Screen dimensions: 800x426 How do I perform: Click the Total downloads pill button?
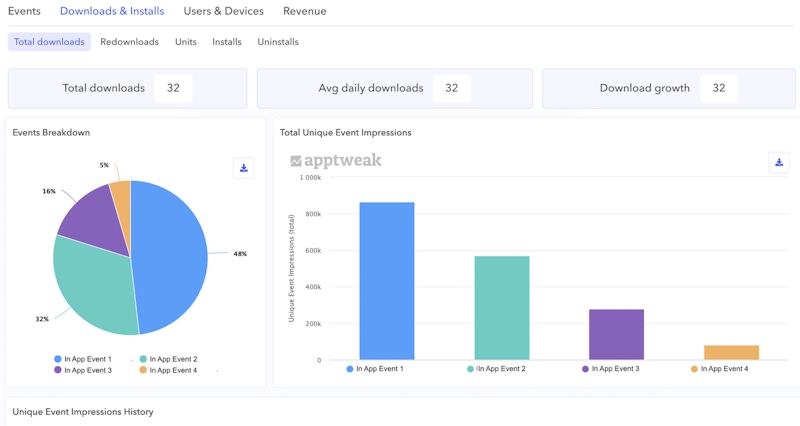[49, 42]
